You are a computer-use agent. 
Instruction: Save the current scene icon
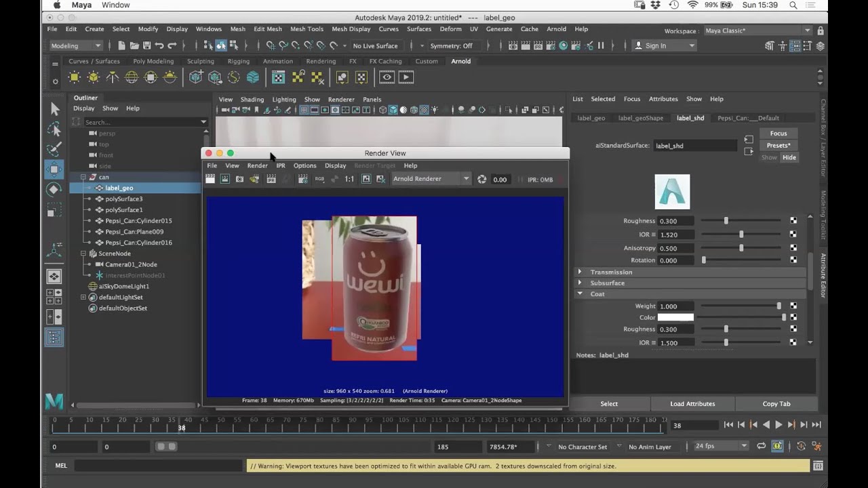click(x=146, y=45)
